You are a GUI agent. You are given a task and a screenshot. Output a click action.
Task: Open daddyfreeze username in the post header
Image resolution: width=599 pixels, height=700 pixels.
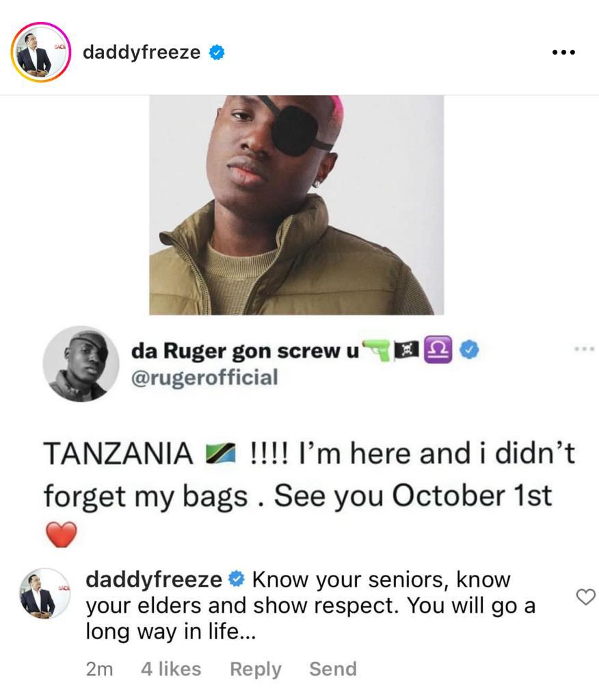pos(142,53)
